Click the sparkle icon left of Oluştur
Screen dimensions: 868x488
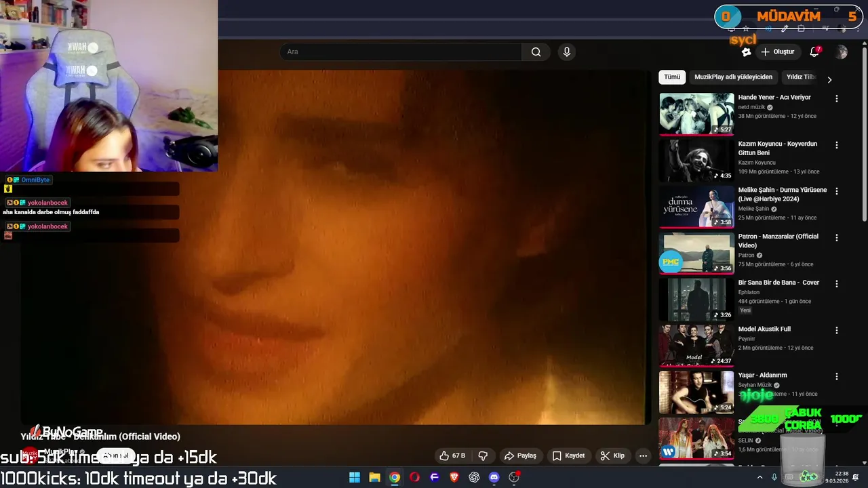746,52
